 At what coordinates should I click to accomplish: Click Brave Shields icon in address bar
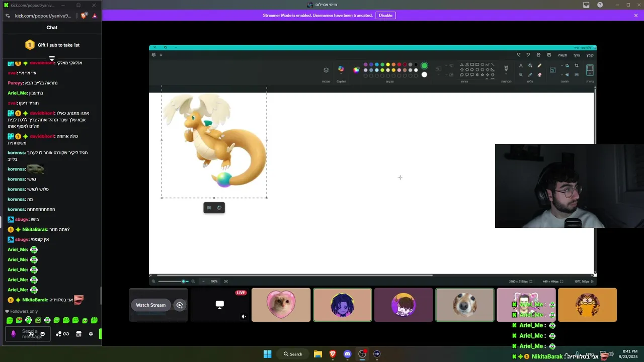click(84, 16)
